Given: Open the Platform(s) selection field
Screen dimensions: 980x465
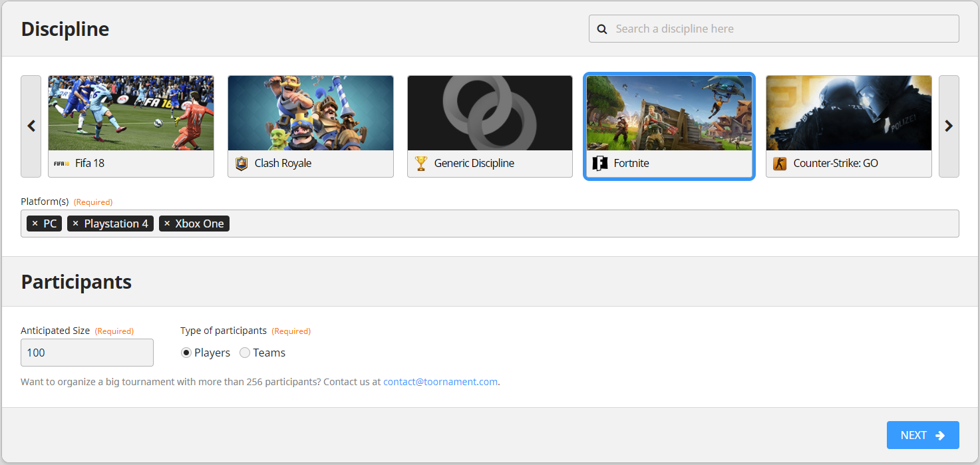Looking at the screenshot, I should tap(490, 224).
